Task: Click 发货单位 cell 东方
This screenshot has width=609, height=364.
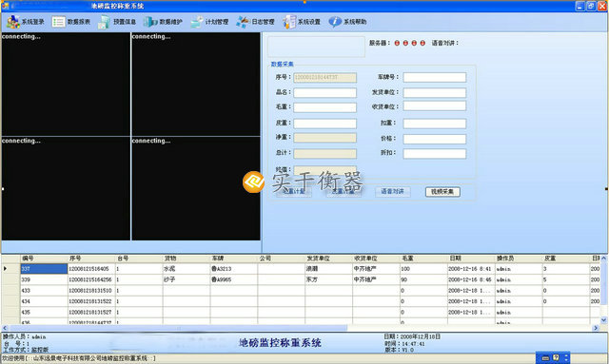Action: (328, 279)
